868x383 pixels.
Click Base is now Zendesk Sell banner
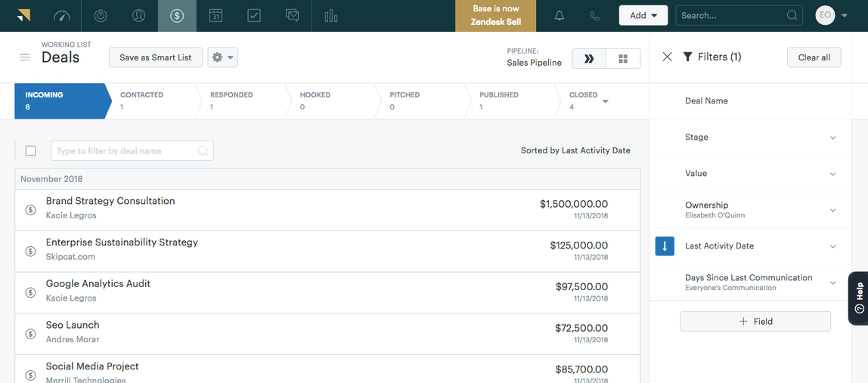point(495,16)
